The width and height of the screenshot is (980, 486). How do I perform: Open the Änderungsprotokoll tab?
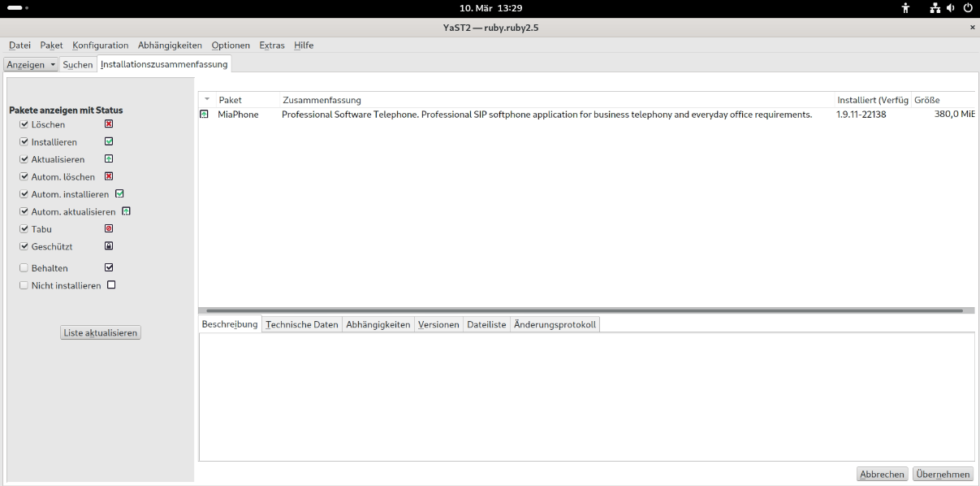(x=555, y=324)
